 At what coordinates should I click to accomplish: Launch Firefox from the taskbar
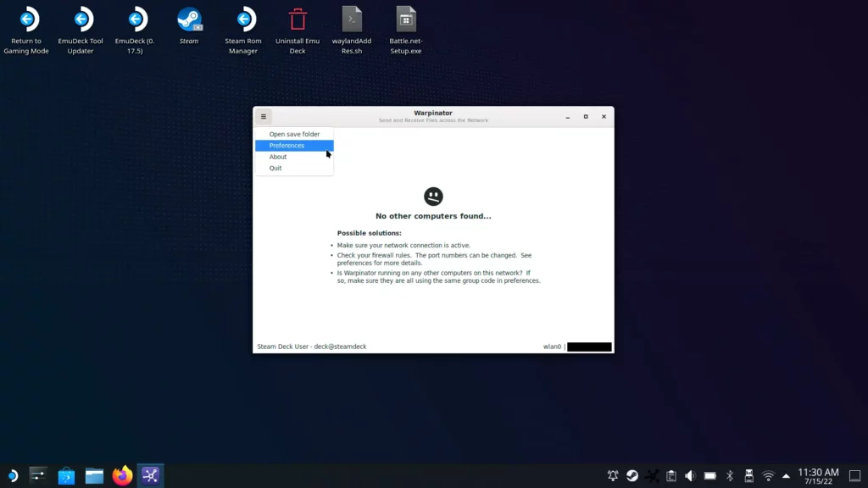(x=122, y=476)
